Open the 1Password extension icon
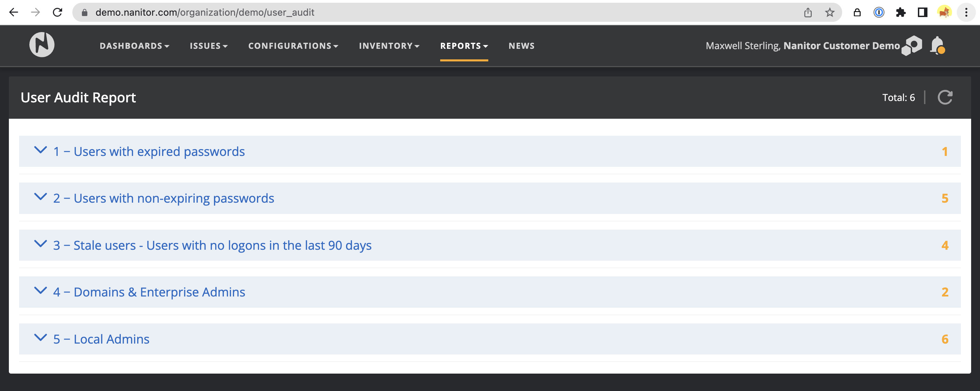The width and height of the screenshot is (980, 391). 879,12
